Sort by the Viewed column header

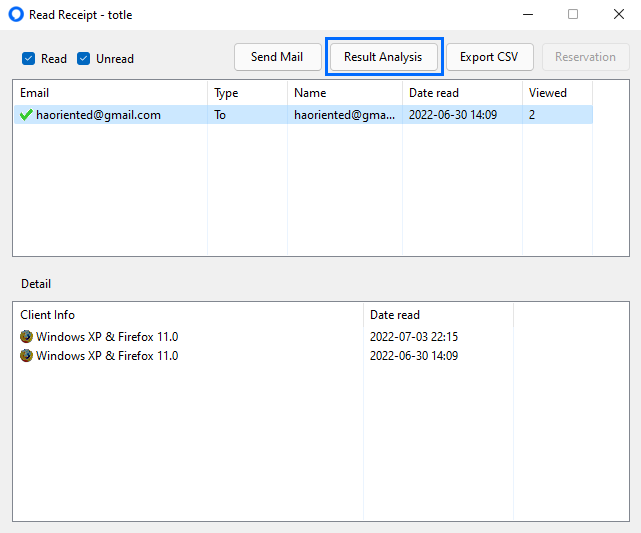point(558,93)
